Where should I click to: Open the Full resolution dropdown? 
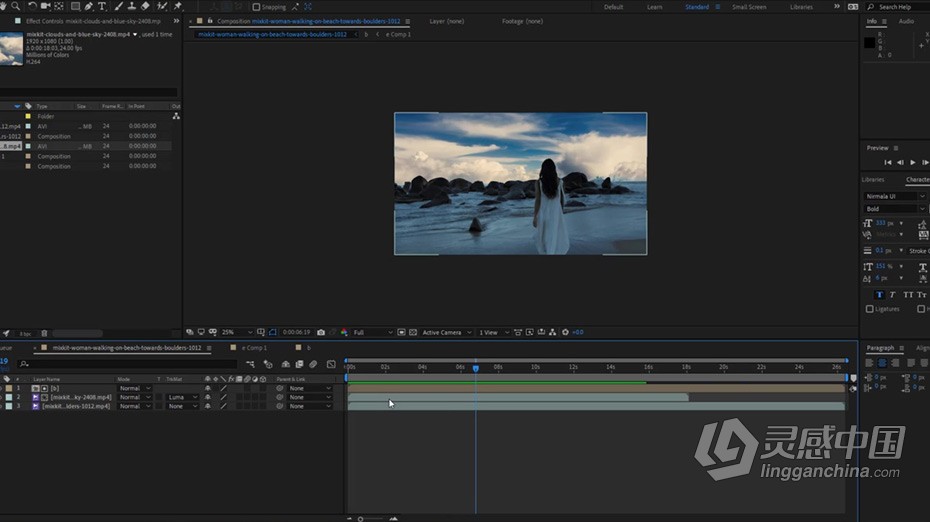point(372,332)
